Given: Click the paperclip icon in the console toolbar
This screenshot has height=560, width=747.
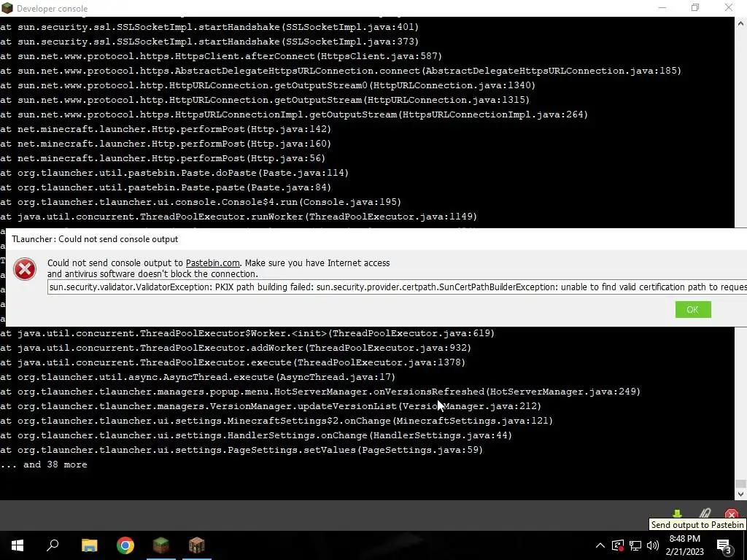Looking at the screenshot, I should point(705,514).
